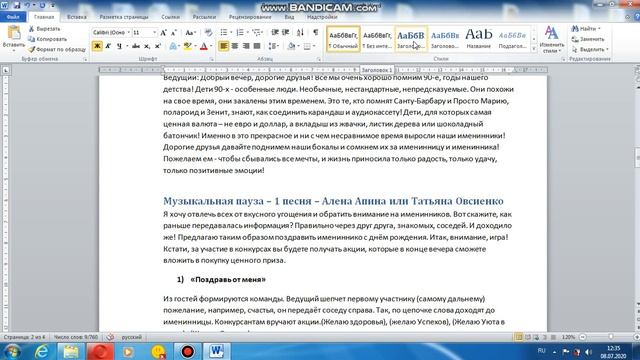Open the Файл (File) tab
640x360 pixels.
[13, 17]
